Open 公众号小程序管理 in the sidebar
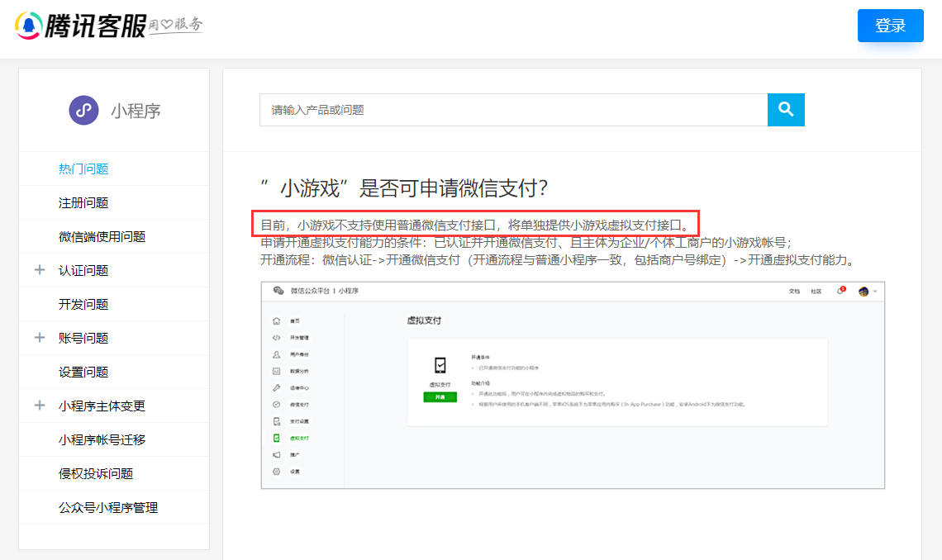The height and width of the screenshot is (560, 942). [x=108, y=508]
